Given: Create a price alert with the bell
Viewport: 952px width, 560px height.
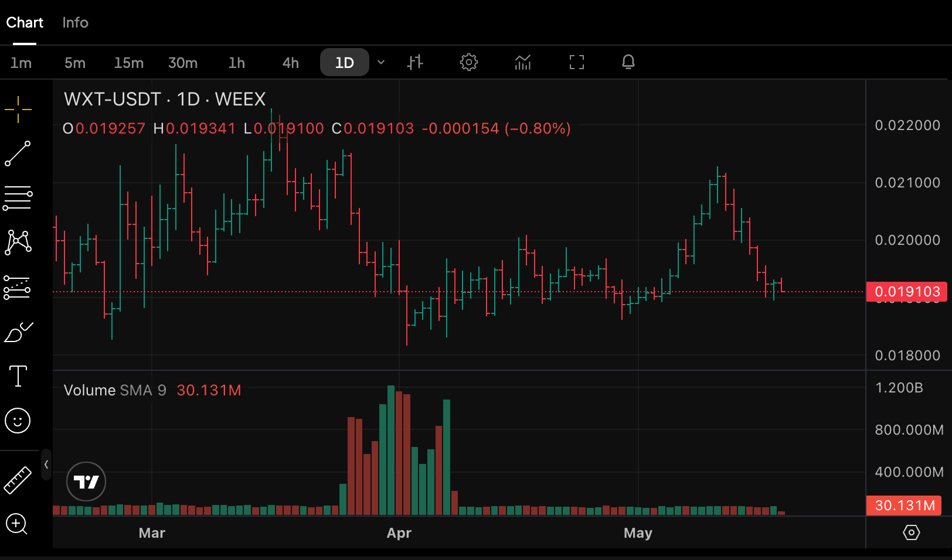Looking at the screenshot, I should point(628,62).
